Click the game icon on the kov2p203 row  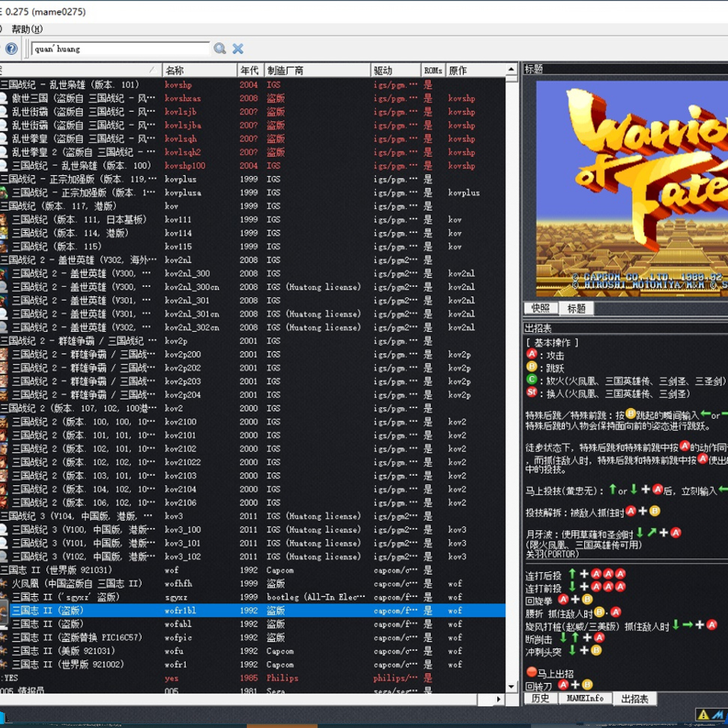click(4, 381)
